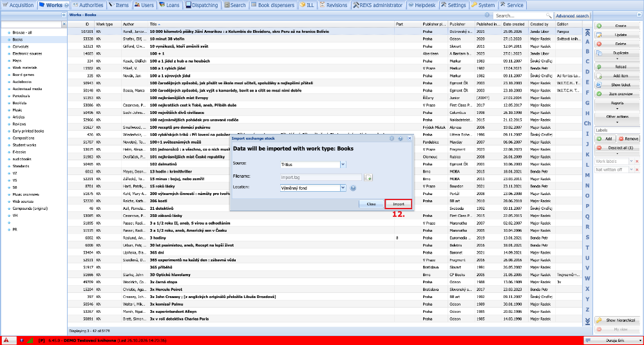Open the Dunaja Erik user dropdown
The image size is (644, 345).
613,340
